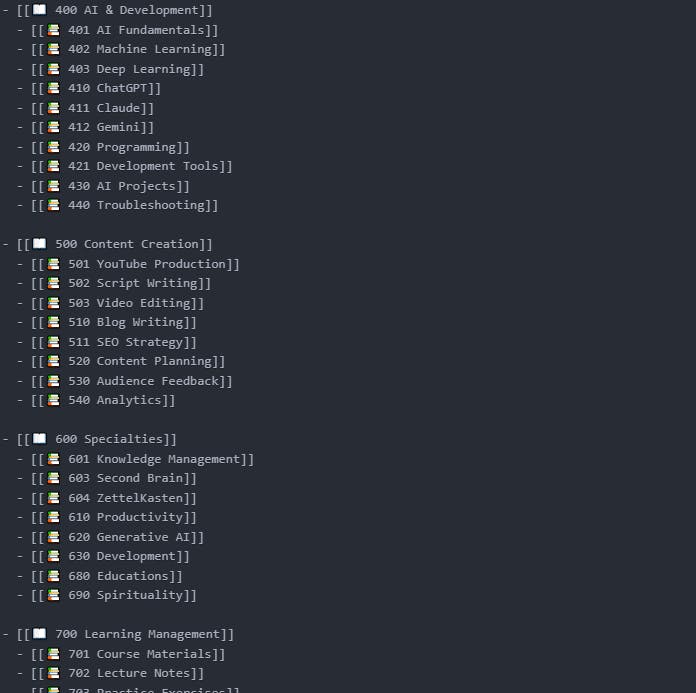Click the open book icon beside 700 Learning Management

39,634
